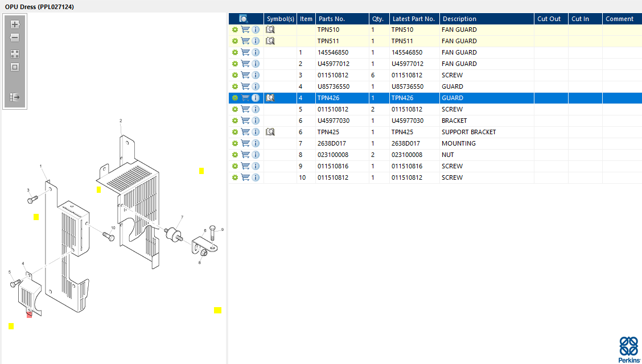Click the Qty. column header
The image size is (642, 364).
(x=380, y=19)
